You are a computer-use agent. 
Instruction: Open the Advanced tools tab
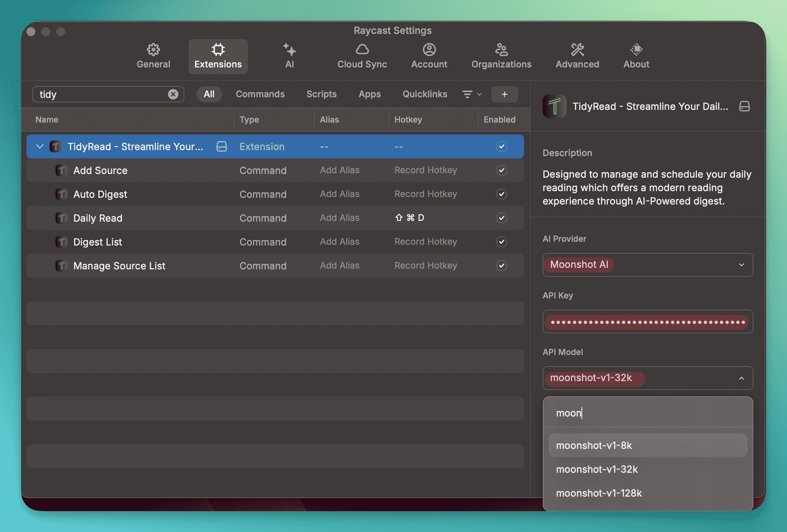[577, 56]
